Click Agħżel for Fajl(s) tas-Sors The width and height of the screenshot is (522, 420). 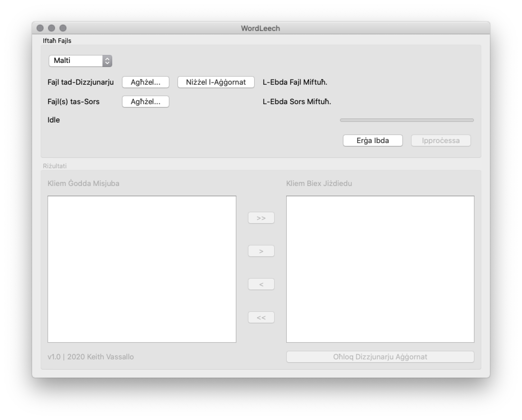click(x=145, y=102)
